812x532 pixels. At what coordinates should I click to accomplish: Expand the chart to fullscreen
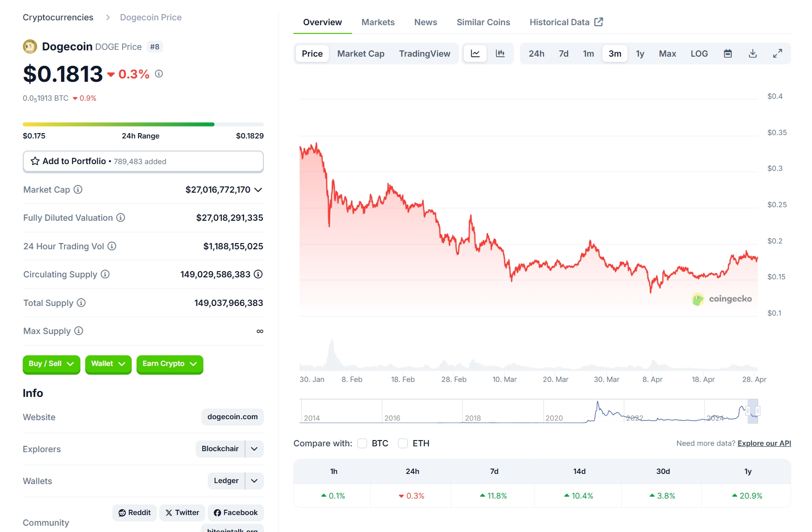778,53
